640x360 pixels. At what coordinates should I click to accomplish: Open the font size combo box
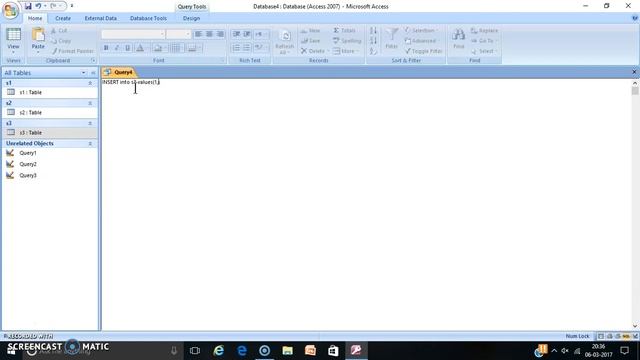tap(178, 34)
